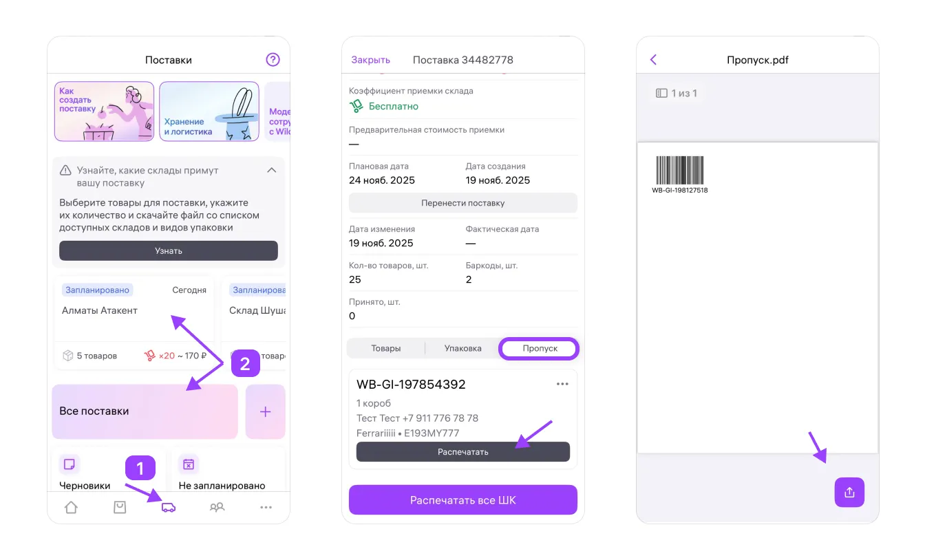Viewport: 925px width, 560px height.
Task: Collapse the "Узнайте, какие склады" info panel
Action: click(x=272, y=170)
